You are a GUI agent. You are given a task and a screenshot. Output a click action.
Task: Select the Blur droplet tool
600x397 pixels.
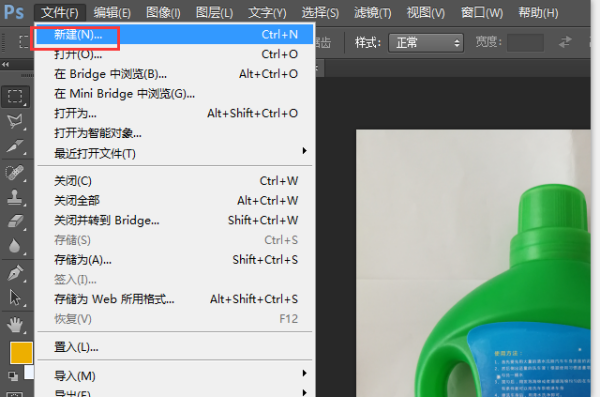coord(15,246)
